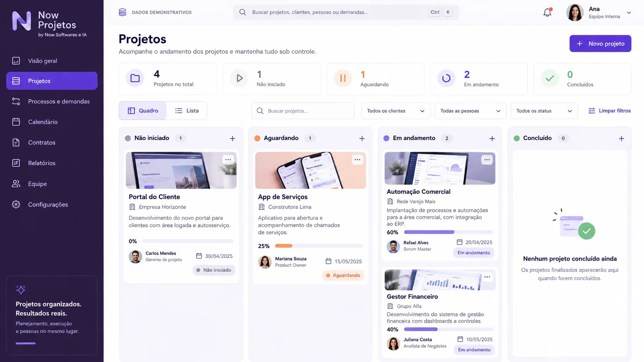Click the Dados Demonstrativos database icon
This screenshot has width=644, height=362.
pos(122,12)
